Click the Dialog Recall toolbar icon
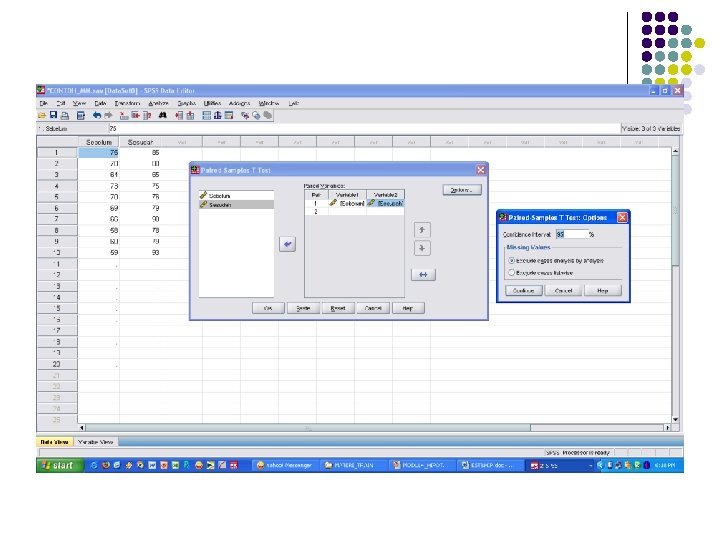The width and height of the screenshot is (720, 540). (x=81, y=115)
